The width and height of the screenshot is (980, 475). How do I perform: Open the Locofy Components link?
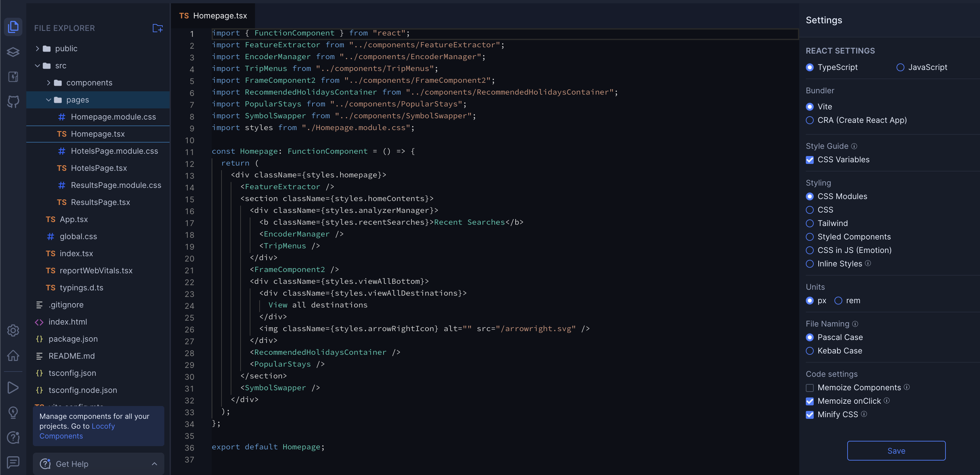pyautogui.click(x=103, y=426)
